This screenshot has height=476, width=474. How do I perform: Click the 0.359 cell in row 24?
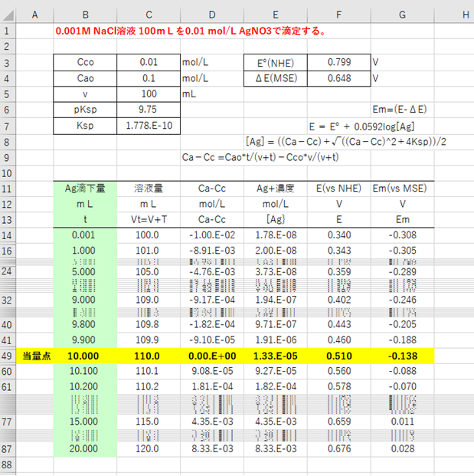coord(338,271)
